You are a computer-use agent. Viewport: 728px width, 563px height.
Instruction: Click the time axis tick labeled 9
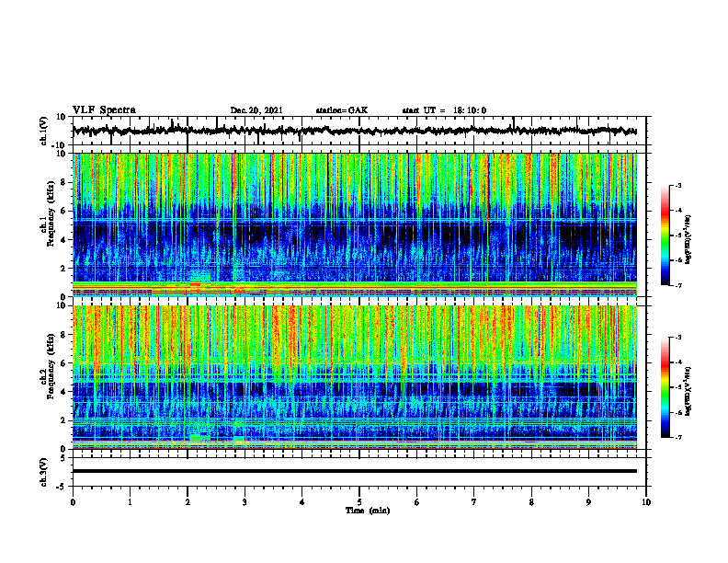click(588, 502)
